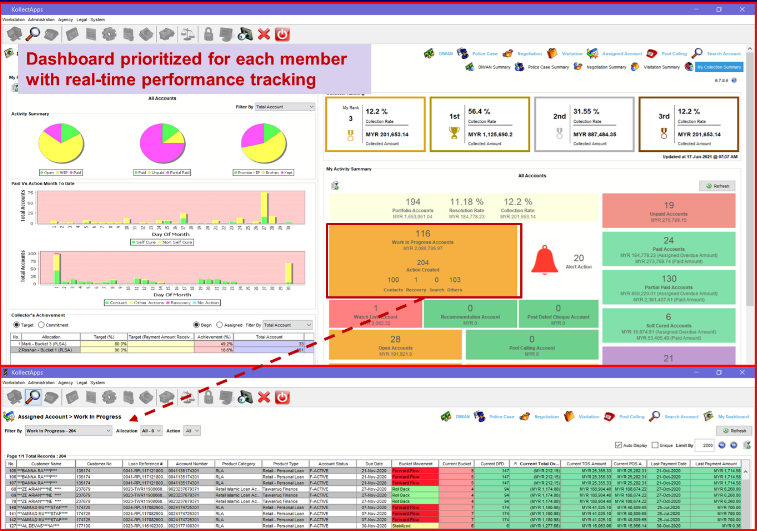
Task: Open Negotiation Summary view
Action: tap(600, 67)
